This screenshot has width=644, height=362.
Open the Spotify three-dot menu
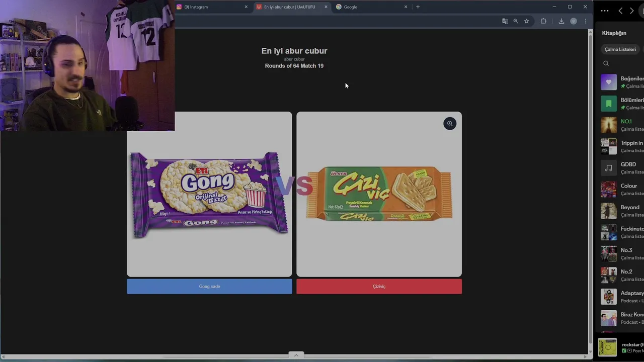pos(605,11)
